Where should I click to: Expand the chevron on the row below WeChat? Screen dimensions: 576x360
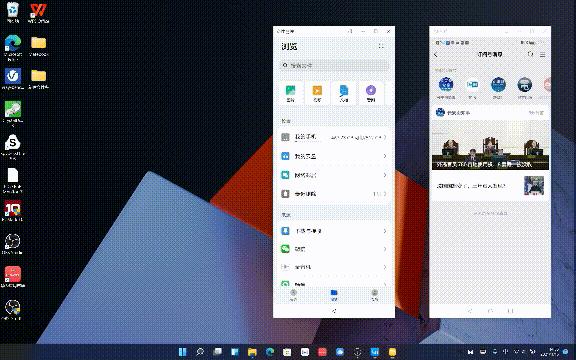(385, 267)
